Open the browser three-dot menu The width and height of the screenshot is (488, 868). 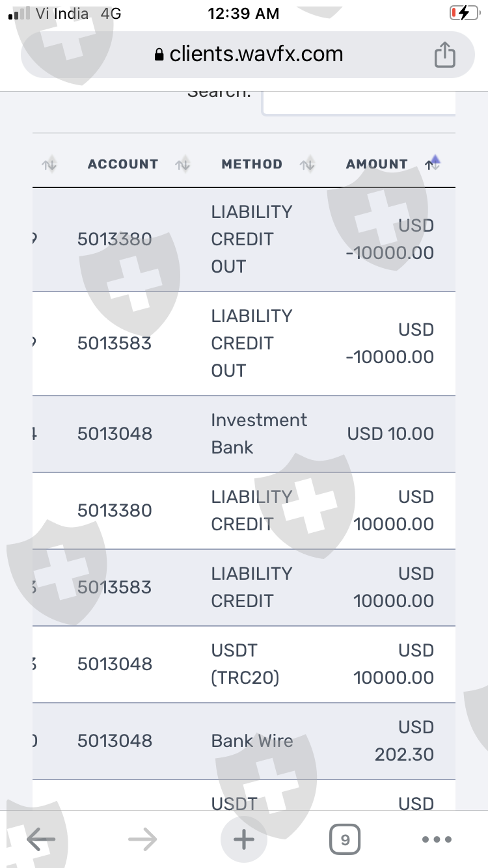[x=437, y=840]
